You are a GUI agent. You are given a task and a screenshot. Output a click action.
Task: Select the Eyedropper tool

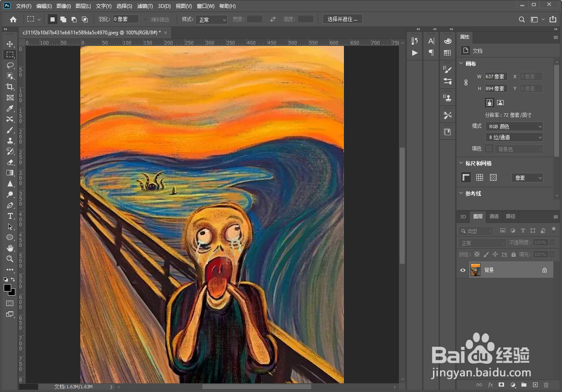coord(10,108)
